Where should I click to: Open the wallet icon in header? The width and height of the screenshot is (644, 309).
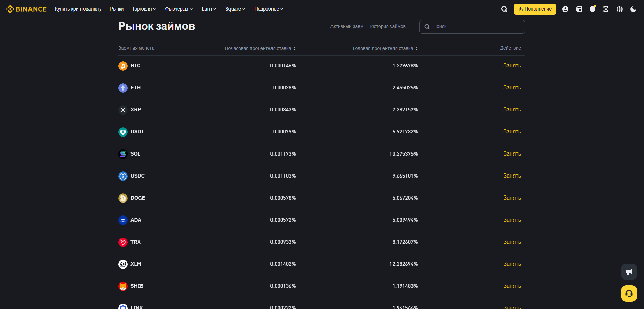click(x=579, y=9)
